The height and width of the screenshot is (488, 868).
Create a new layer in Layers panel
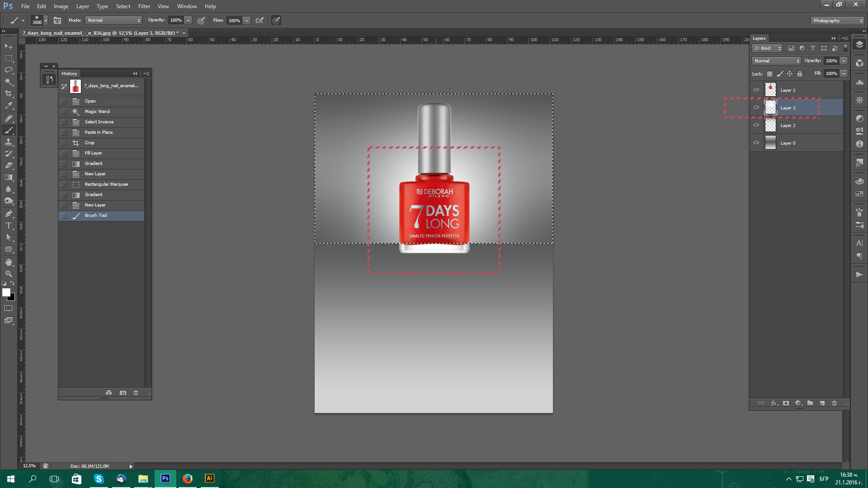822,403
